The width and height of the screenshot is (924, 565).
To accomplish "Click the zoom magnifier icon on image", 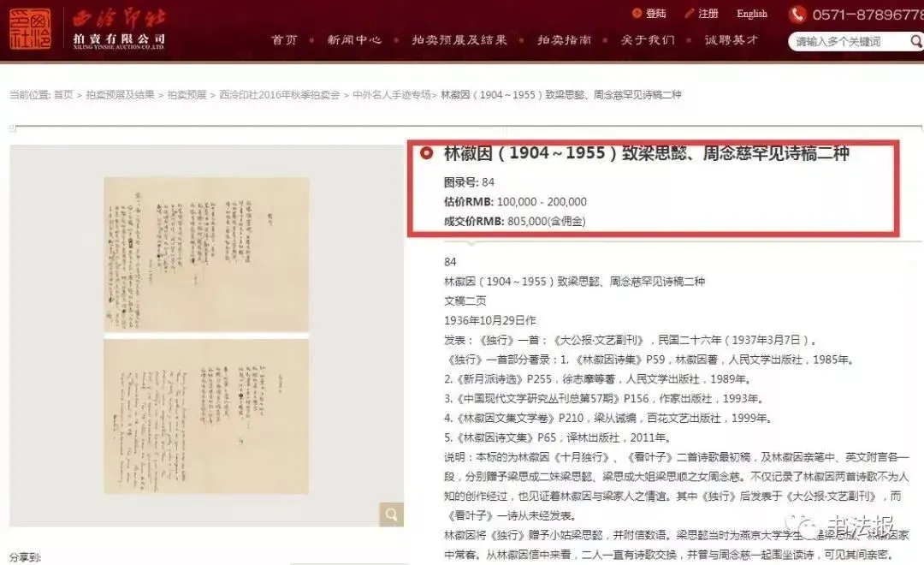I will point(391,514).
